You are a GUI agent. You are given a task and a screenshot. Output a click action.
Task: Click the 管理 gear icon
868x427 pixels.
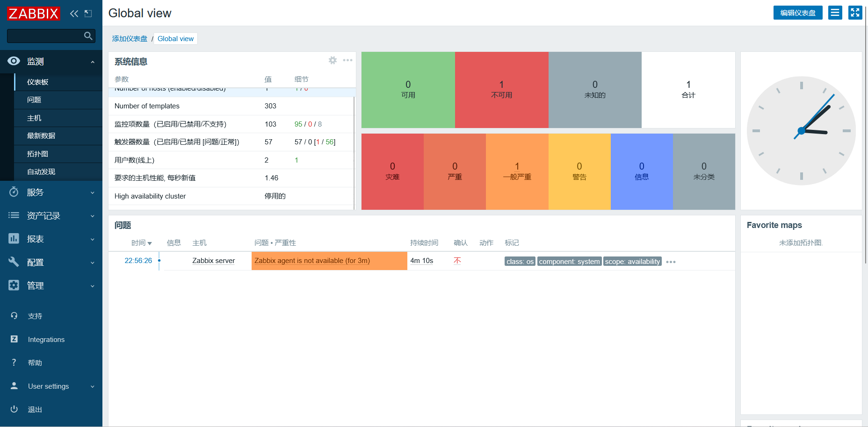[14, 285]
